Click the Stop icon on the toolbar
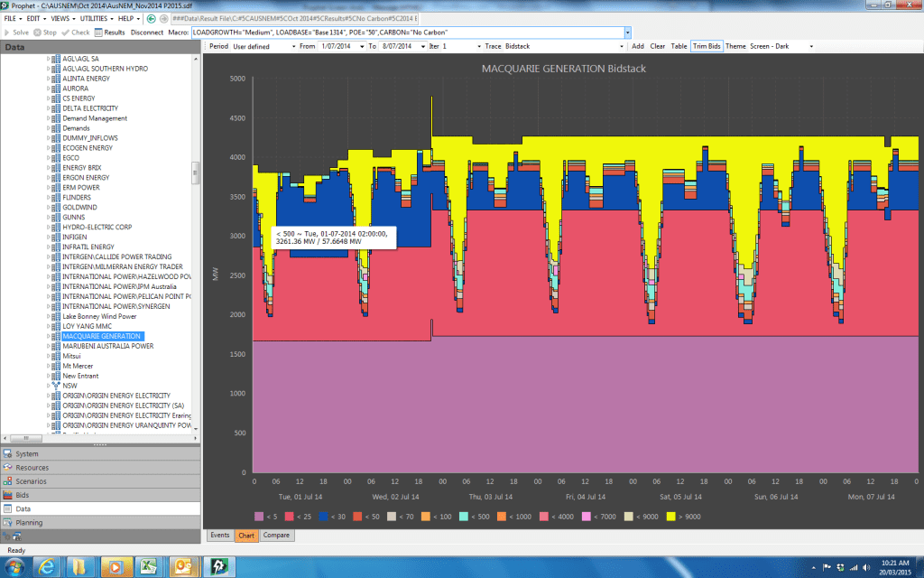Viewport: 924px width, 578px height. point(48,32)
